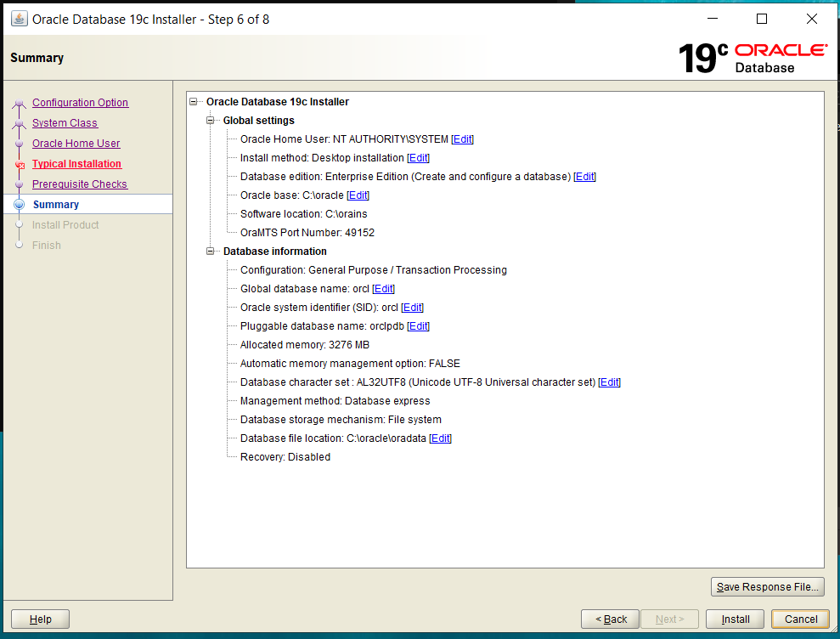This screenshot has width=840, height=639.
Task: Select Automatic memory management option row
Action: (351, 364)
